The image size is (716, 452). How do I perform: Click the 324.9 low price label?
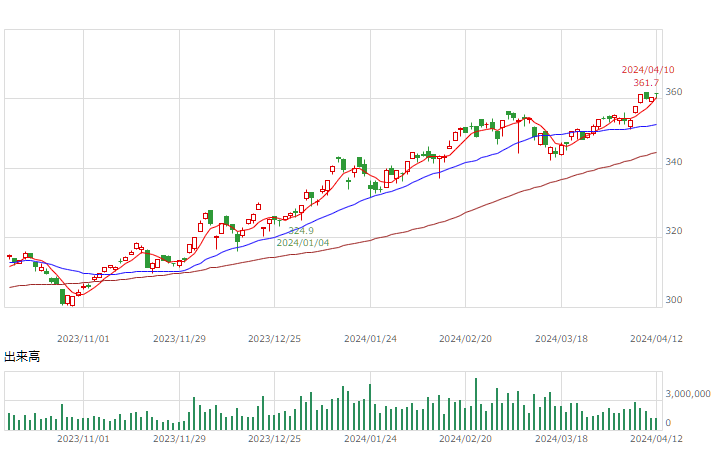301,231
